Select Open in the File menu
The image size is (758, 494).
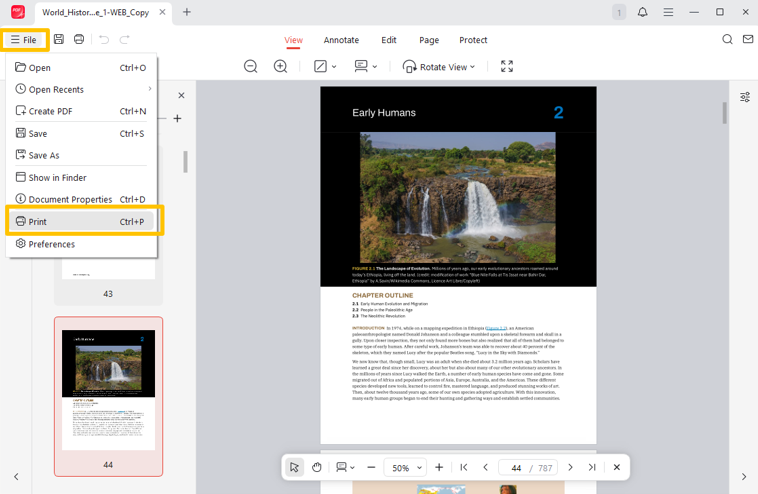[81, 68]
